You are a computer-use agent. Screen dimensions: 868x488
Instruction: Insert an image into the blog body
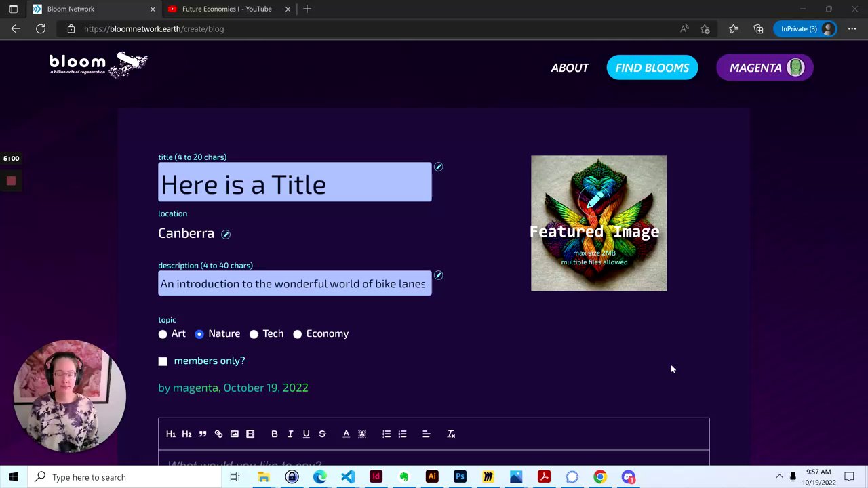click(x=234, y=434)
